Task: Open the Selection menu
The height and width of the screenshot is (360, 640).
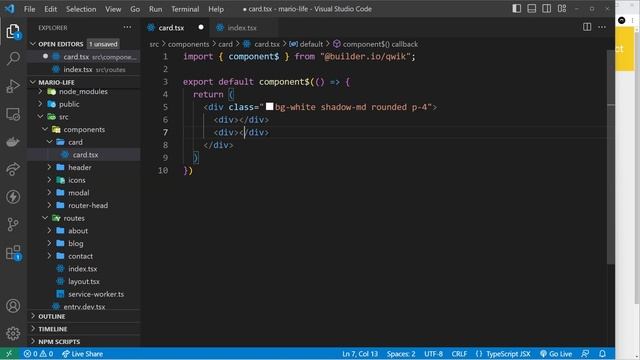Action: coord(81,9)
